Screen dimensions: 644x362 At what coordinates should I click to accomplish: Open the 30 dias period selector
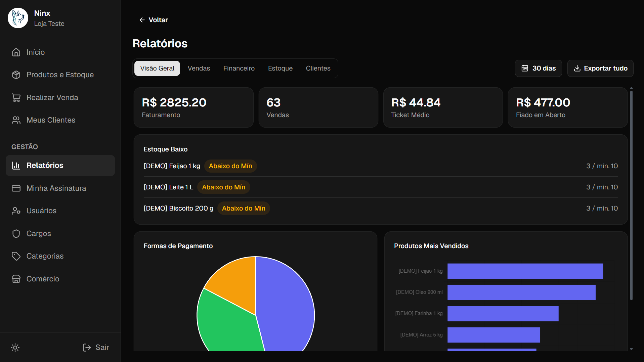pos(539,69)
